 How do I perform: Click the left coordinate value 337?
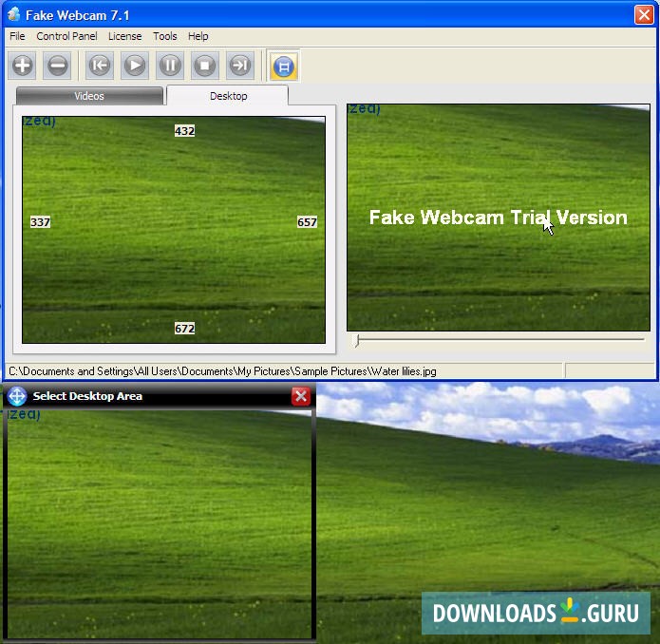(41, 222)
